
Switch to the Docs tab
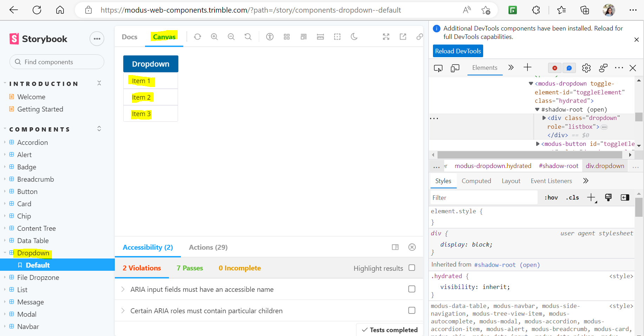pos(129,36)
